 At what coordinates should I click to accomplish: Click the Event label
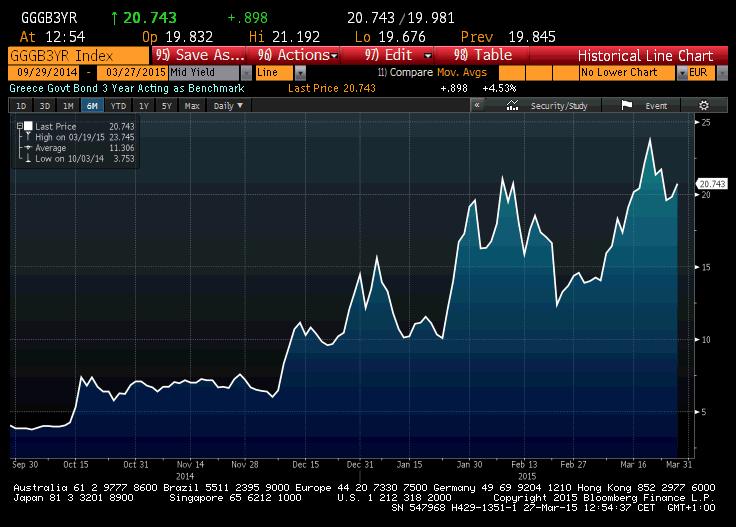(656, 106)
